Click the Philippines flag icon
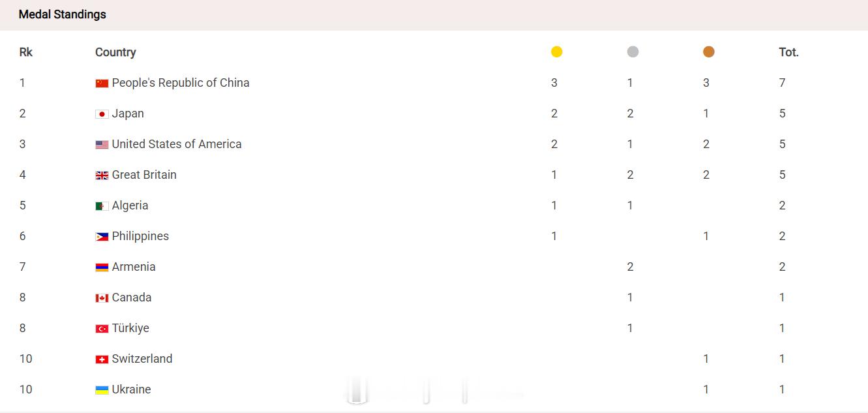Viewport: 868px width, 413px height. click(x=102, y=237)
